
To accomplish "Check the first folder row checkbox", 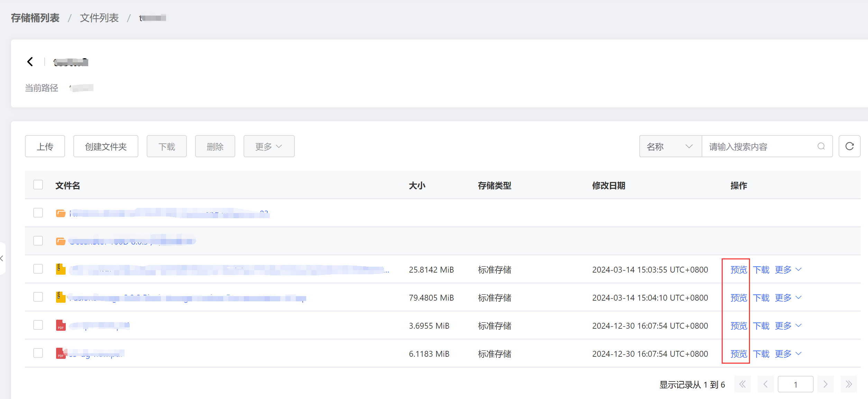I will tap(38, 213).
